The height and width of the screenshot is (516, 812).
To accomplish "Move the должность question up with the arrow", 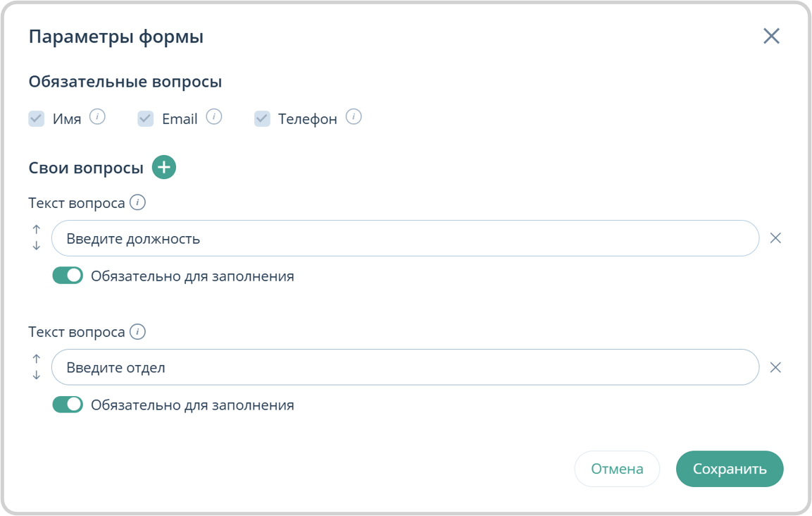I will pos(36,228).
